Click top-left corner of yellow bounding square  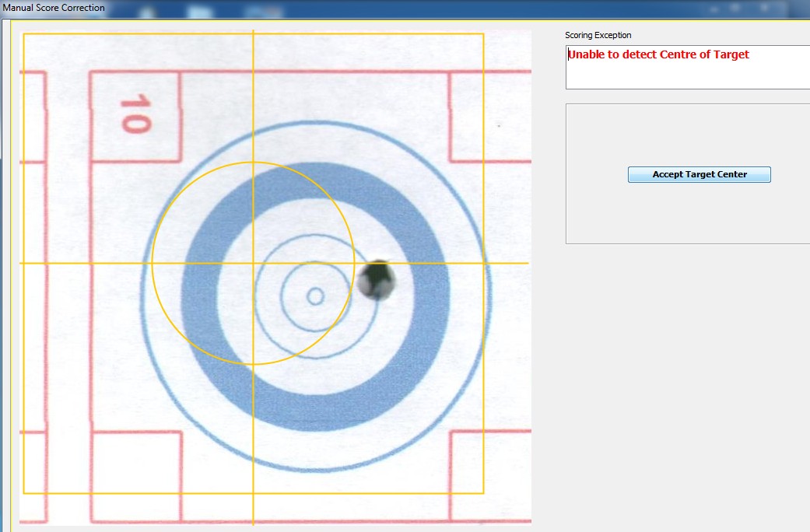[23, 33]
